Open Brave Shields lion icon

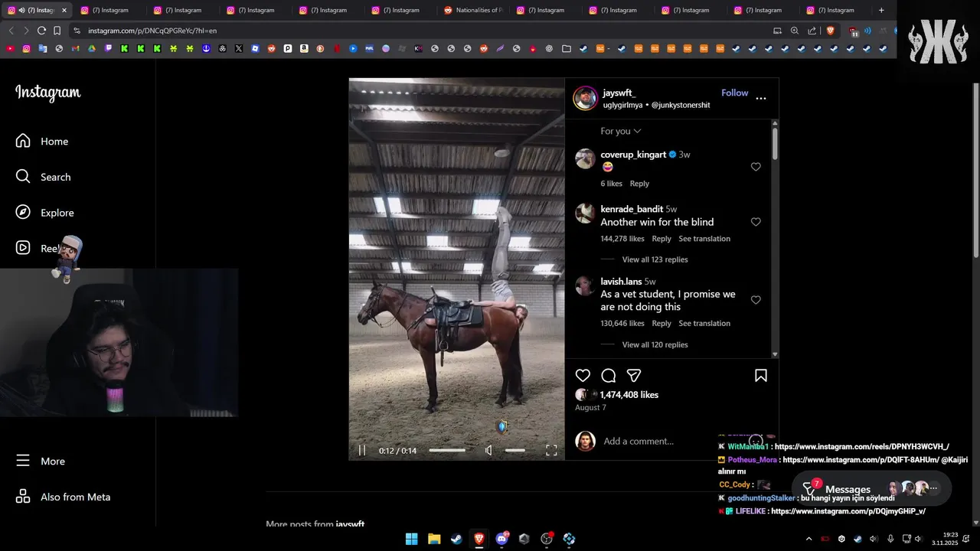click(830, 31)
